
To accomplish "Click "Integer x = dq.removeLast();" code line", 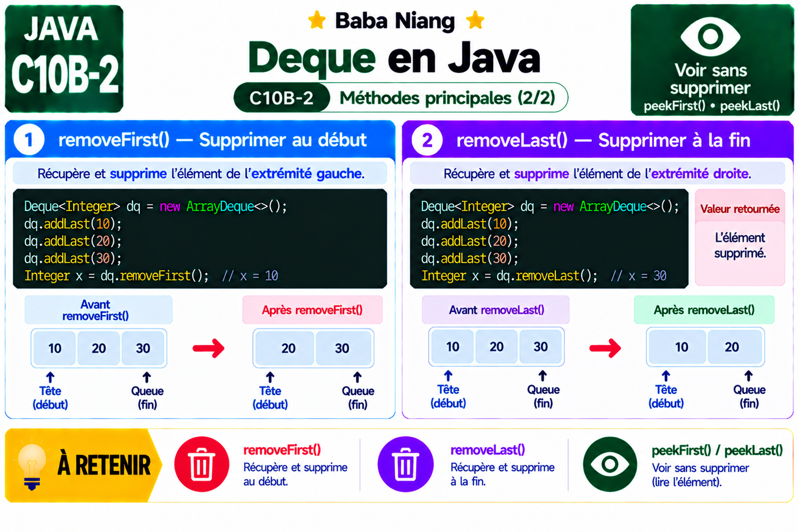I will pyautogui.click(x=509, y=276).
